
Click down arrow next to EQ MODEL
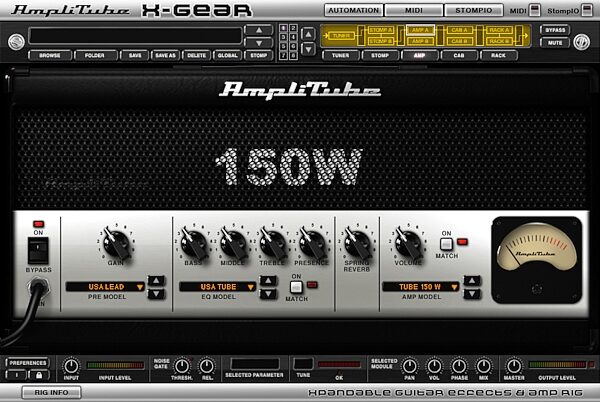point(268,294)
